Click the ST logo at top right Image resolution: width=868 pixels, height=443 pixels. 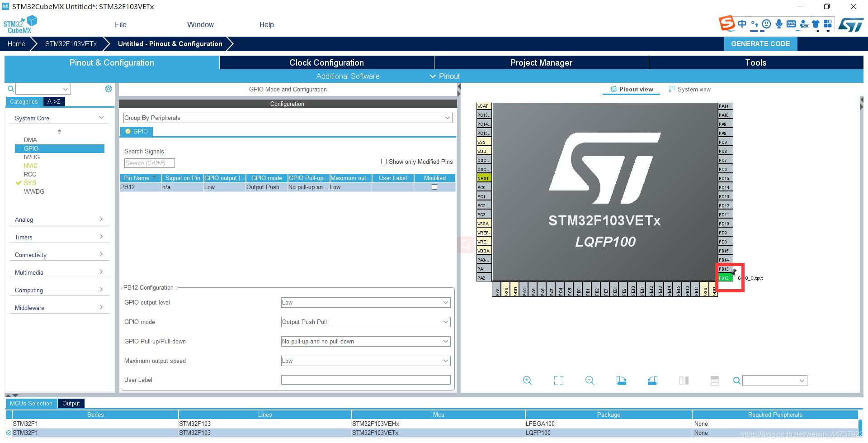point(851,24)
